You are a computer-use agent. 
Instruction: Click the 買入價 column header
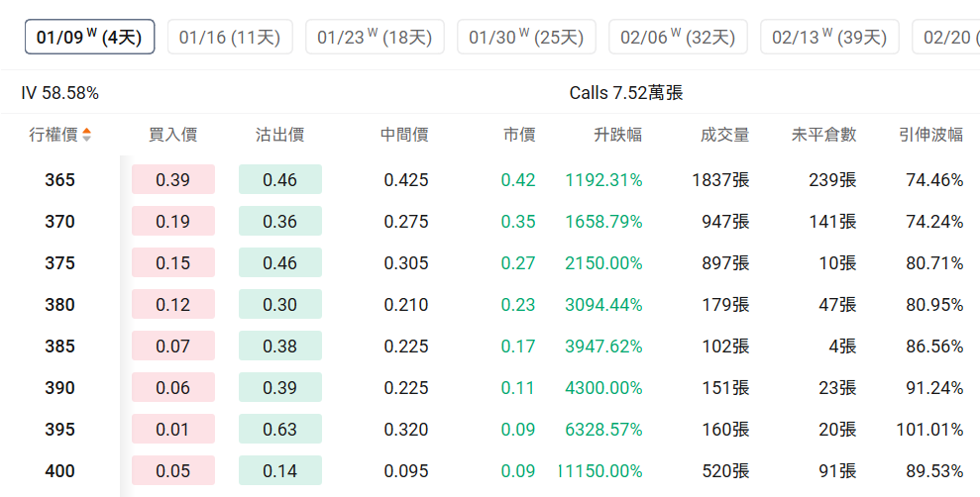pos(172,135)
